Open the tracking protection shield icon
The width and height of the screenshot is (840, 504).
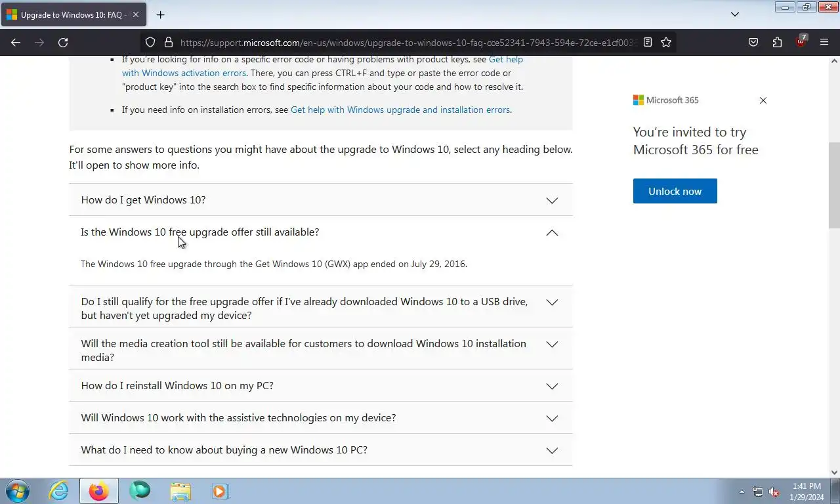pyautogui.click(x=150, y=42)
